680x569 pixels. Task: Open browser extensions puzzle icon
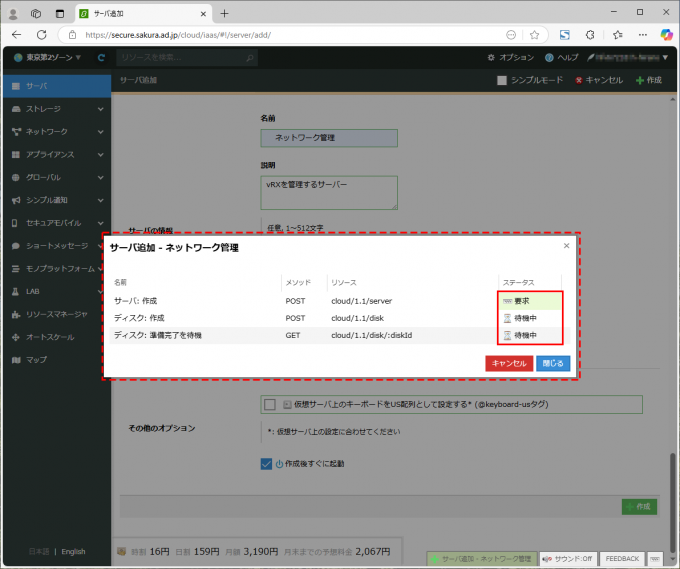tap(590, 35)
